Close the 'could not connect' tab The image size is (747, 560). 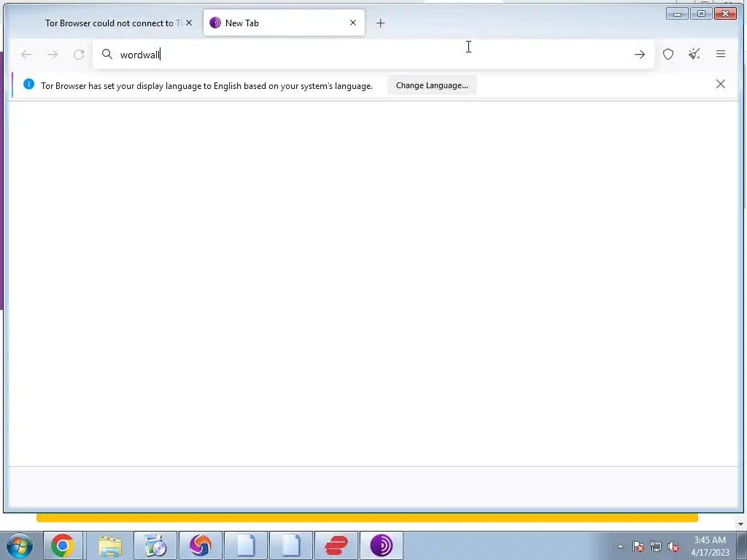tap(189, 23)
